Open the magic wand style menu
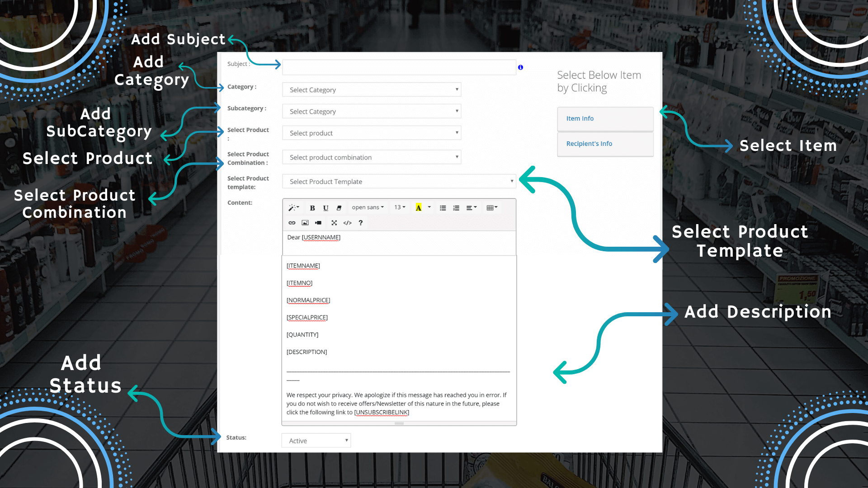Image resolution: width=868 pixels, height=488 pixels. pos(294,208)
